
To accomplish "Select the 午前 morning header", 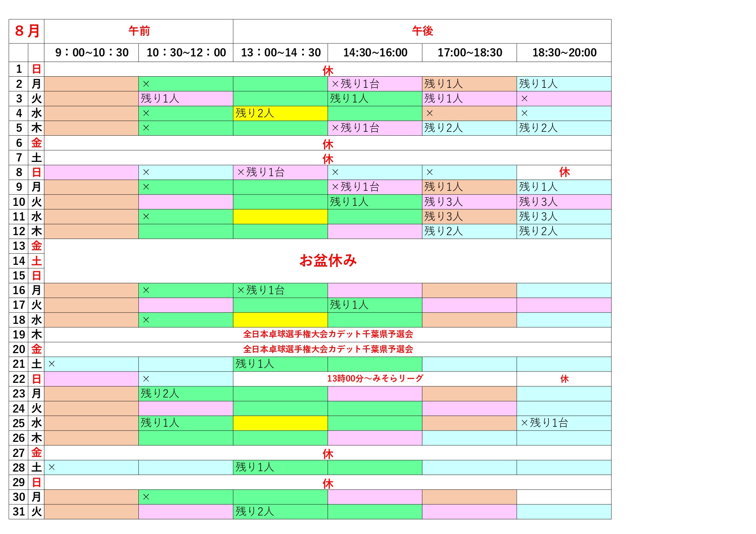I will tap(139, 31).
